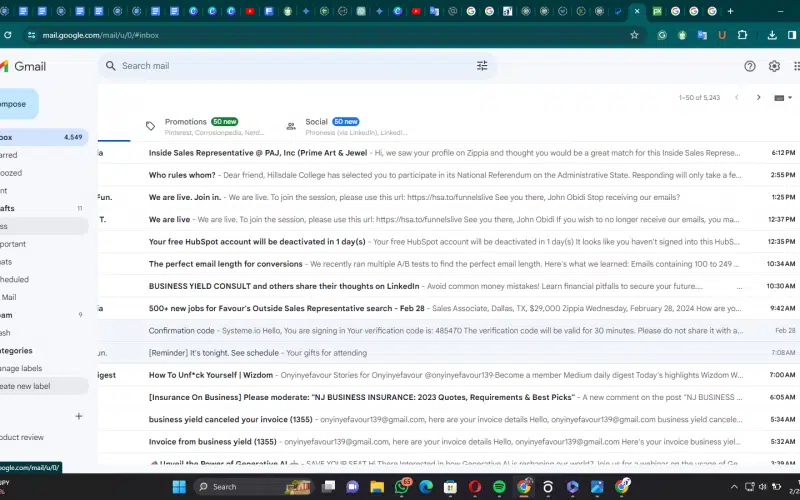The width and height of the screenshot is (800, 500).
Task: Add a new label with plus icon
Action: coord(79,416)
